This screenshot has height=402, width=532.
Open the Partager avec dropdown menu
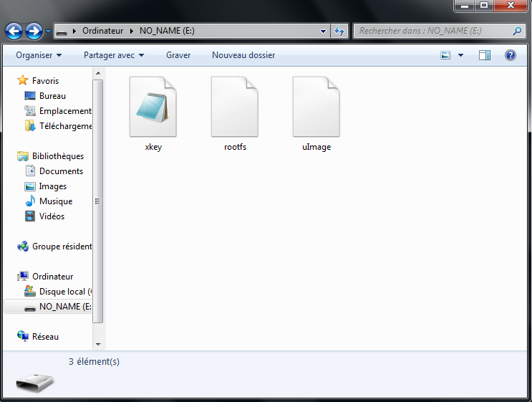114,55
